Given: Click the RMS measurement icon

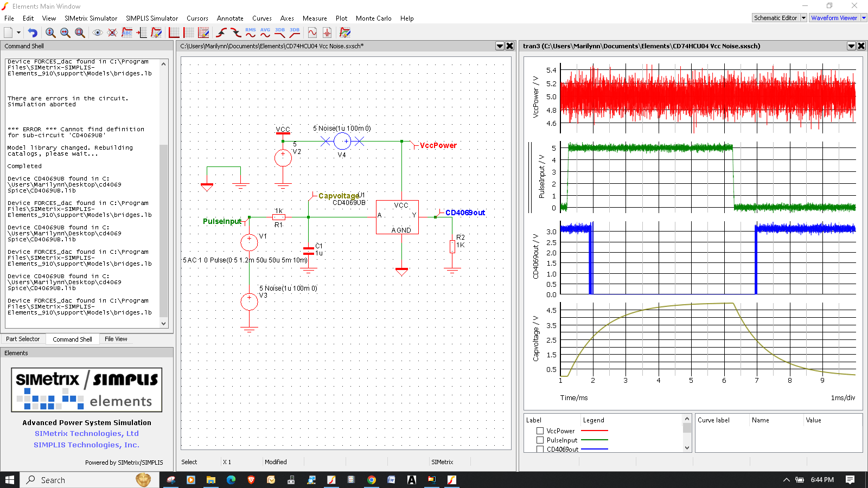Looking at the screenshot, I should tap(251, 33).
